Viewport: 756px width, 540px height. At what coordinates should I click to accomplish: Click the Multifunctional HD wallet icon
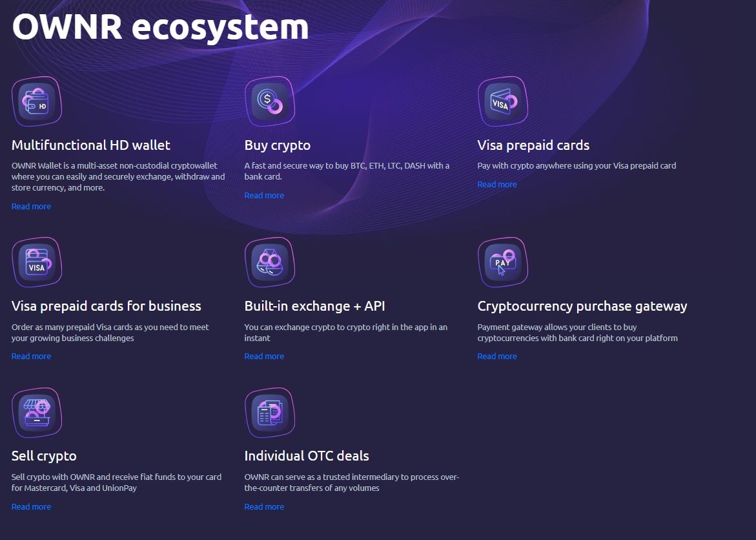click(37, 101)
